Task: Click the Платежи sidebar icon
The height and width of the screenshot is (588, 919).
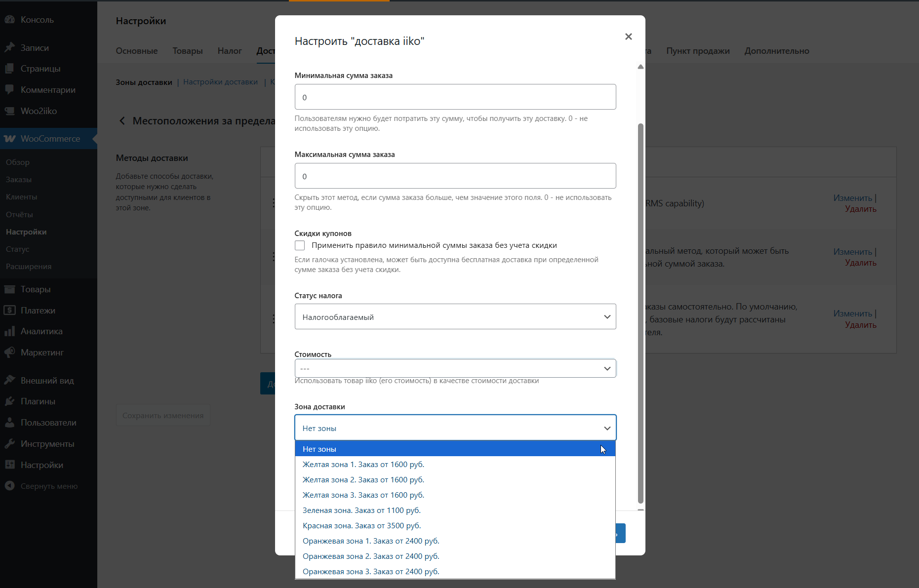Action: [x=9, y=310]
